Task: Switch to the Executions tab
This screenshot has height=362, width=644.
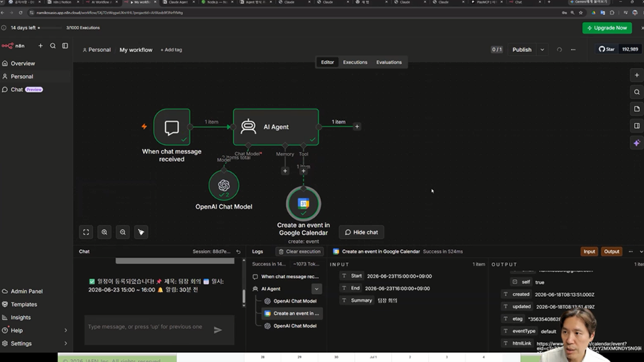Action: 355,62
